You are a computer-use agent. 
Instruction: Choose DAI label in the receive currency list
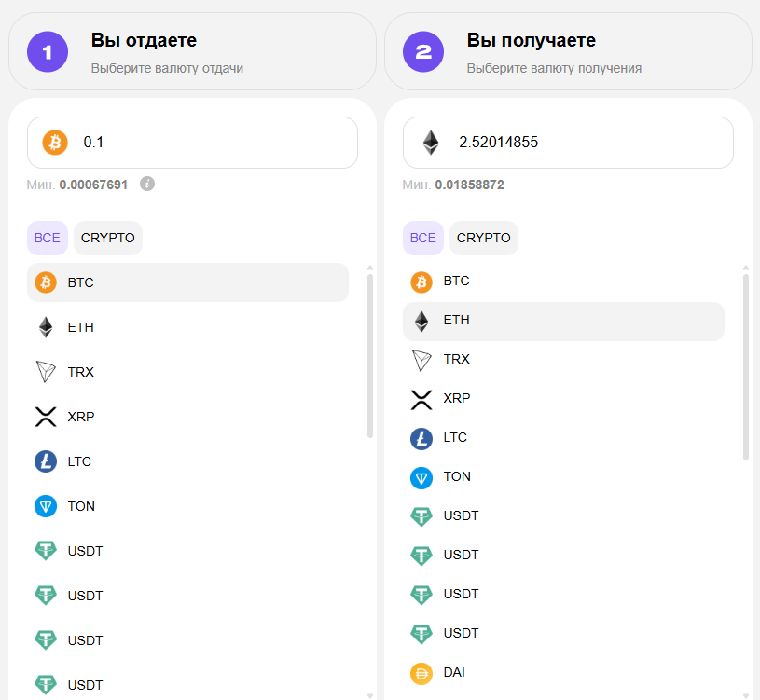point(454,672)
